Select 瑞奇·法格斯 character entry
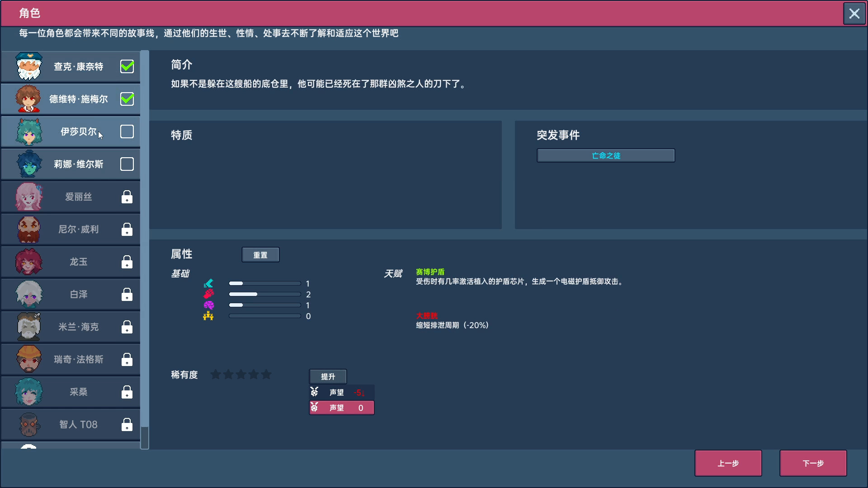868x488 pixels. coord(78,359)
